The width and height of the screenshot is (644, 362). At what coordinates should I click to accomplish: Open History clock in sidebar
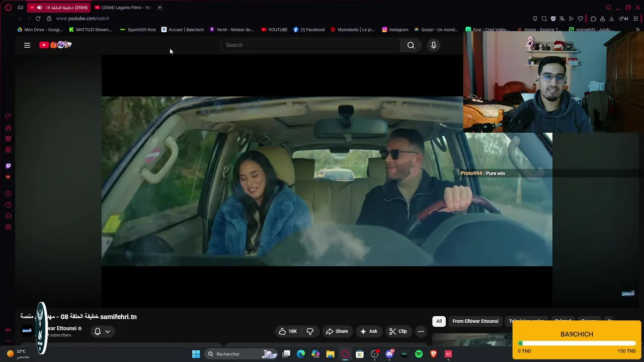pyautogui.click(x=8, y=205)
